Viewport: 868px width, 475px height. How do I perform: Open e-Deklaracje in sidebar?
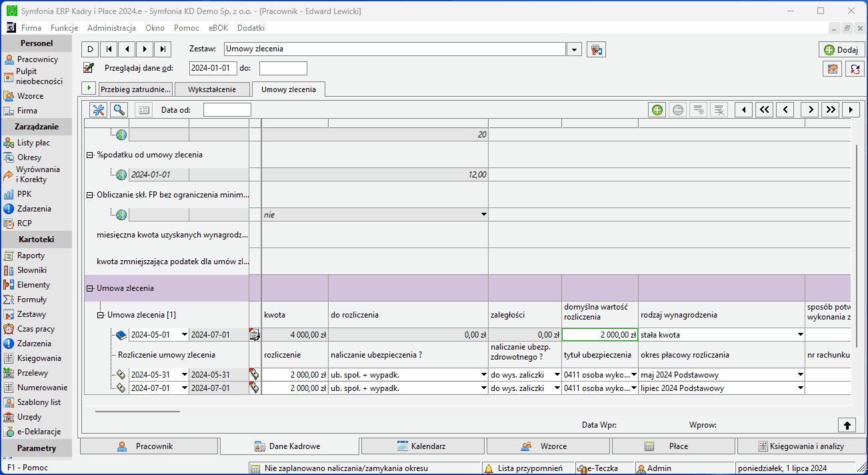(x=32, y=432)
